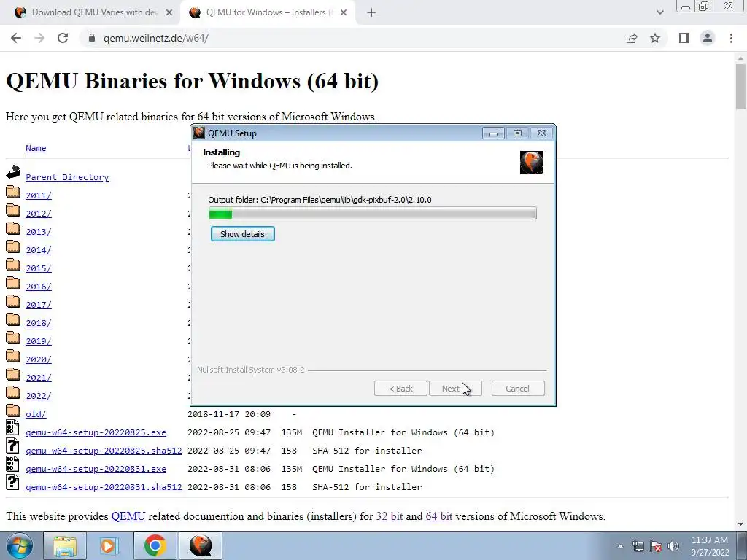Open the 2022/ folder link
747x560 pixels.
(x=39, y=396)
